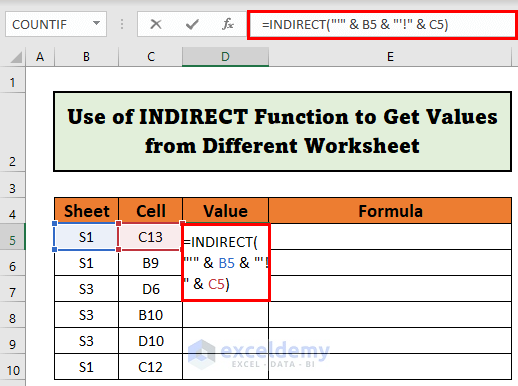518x386 pixels.
Task: Click empty Formula cell in row 9
Action: [x=390, y=341]
